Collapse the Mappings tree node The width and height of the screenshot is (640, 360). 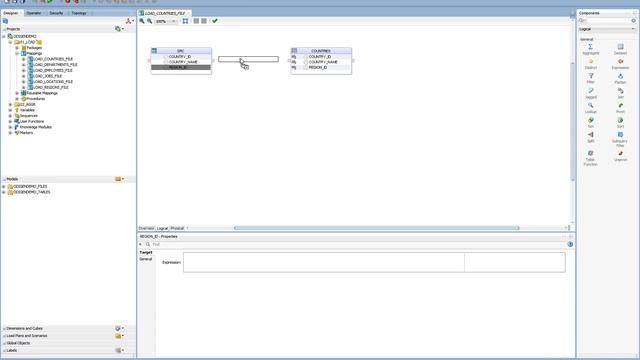pyautogui.click(x=17, y=53)
